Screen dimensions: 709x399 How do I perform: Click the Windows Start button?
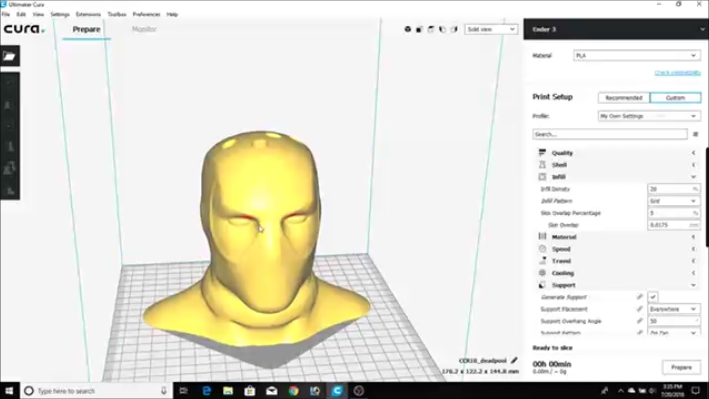(9, 391)
